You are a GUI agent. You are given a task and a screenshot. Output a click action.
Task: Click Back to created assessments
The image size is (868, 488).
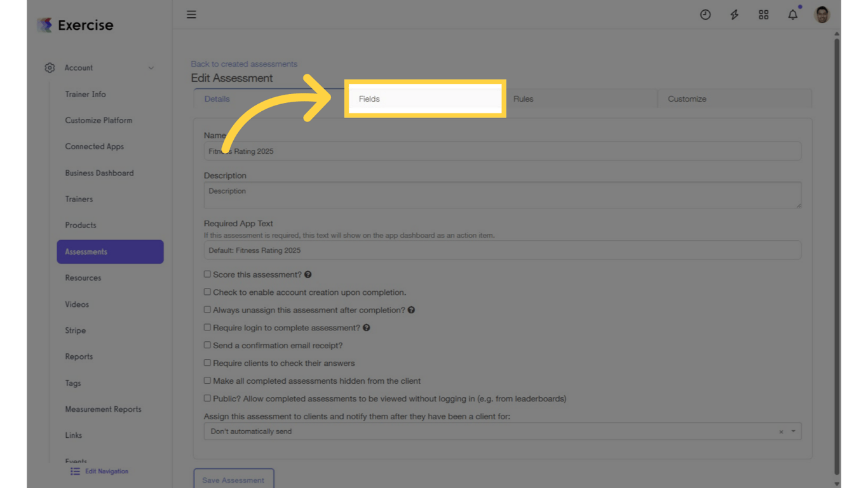click(x=244, y=64)
